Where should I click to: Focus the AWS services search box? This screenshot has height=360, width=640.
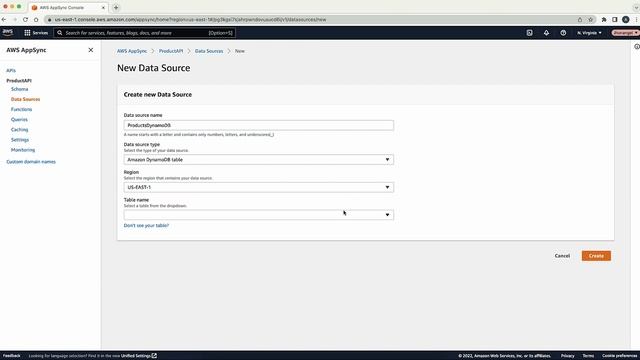[144, 33]
